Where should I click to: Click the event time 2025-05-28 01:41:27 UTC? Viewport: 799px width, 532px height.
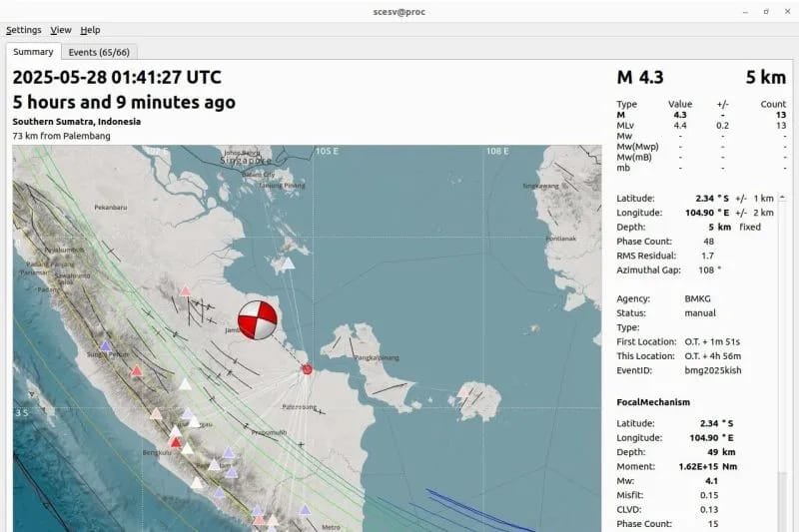117,78
